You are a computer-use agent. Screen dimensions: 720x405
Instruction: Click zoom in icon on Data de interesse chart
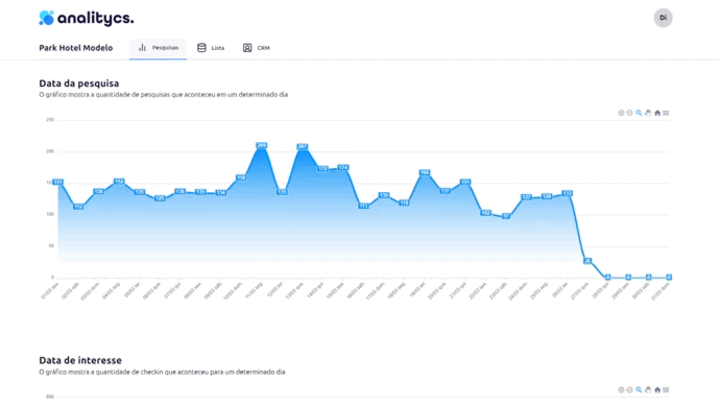(x=621, y=390)
